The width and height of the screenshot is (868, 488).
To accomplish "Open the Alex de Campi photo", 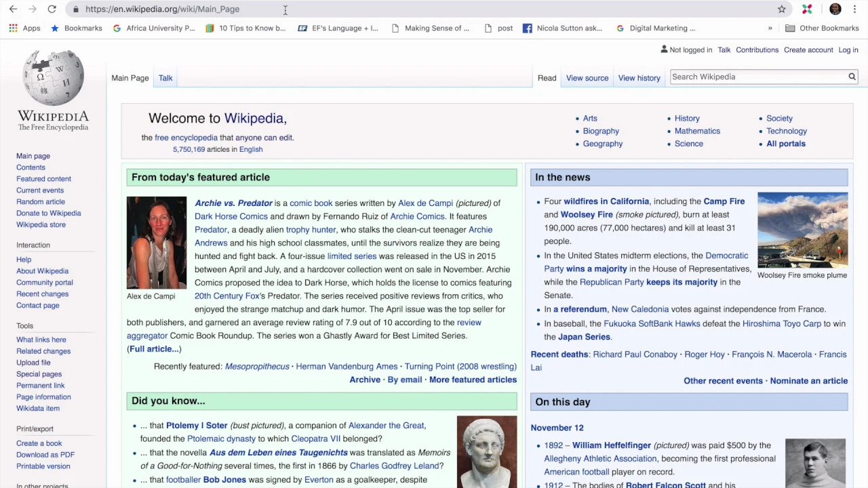I will [157, 243].
